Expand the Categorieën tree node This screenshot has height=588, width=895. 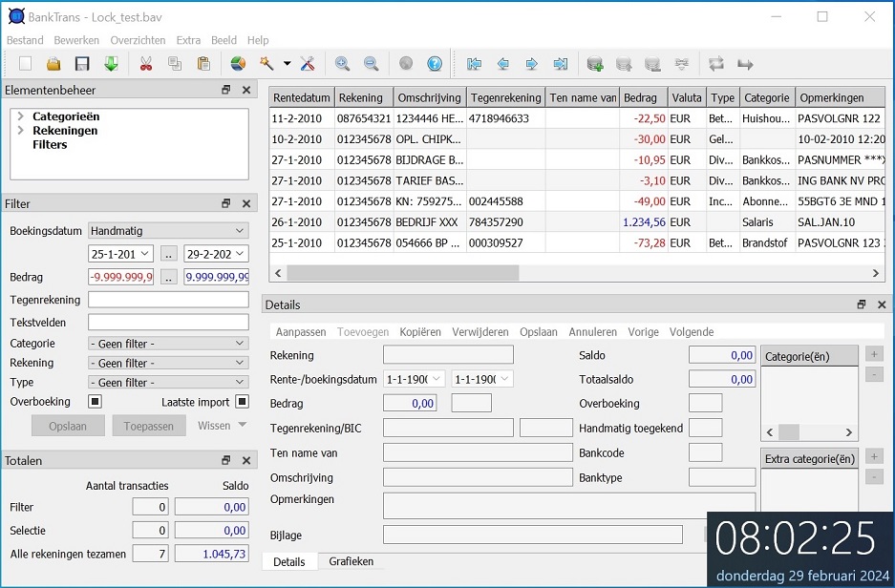[21, 116]
